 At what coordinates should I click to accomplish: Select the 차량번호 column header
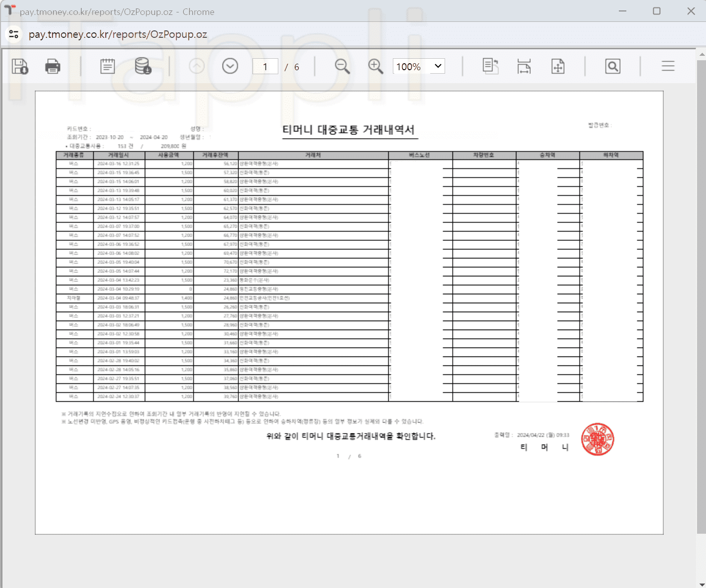point(484,155)
